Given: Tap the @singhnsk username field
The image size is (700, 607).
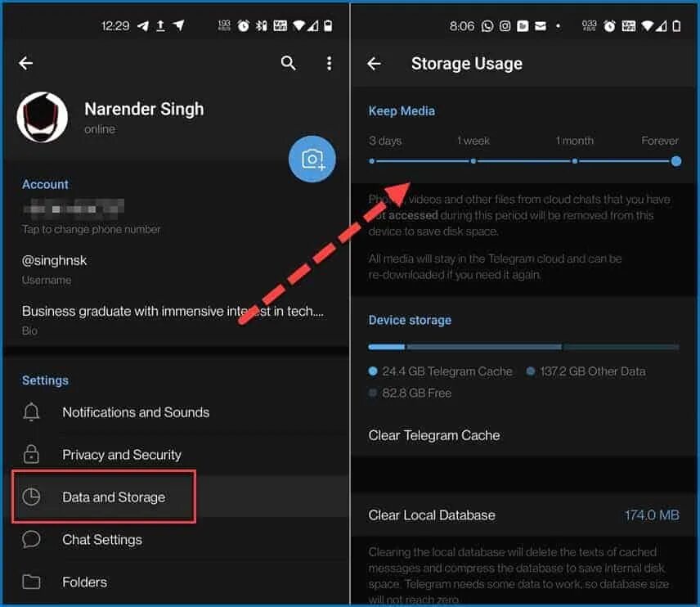Looking at the screenshot, I should [177, 269].
